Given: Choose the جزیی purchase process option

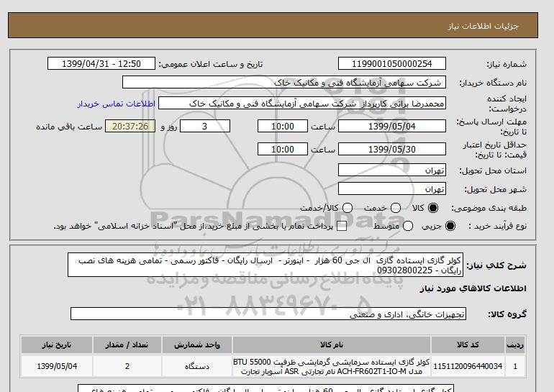Looking at the screenshot, I should tap(450, 226).
